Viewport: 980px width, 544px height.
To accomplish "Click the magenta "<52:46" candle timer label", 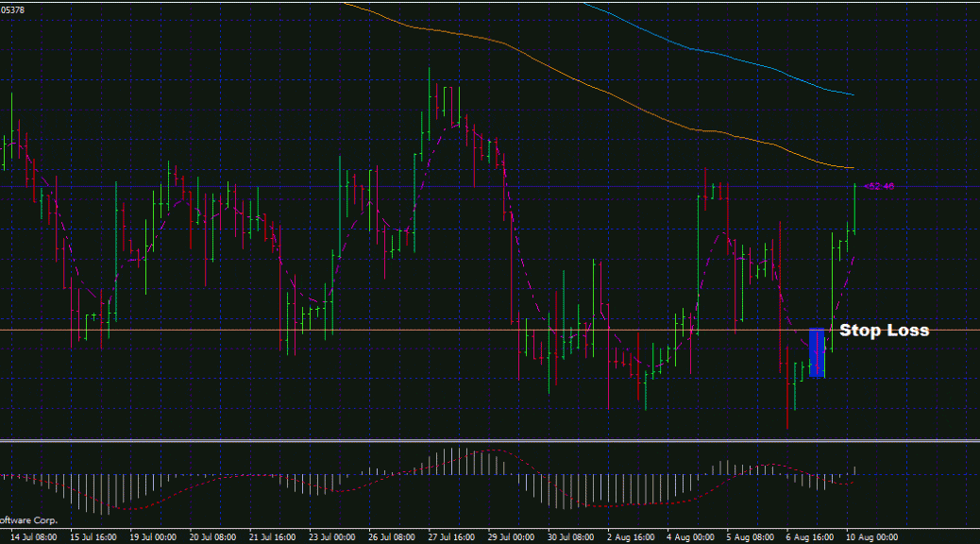I will pos(879,186).
